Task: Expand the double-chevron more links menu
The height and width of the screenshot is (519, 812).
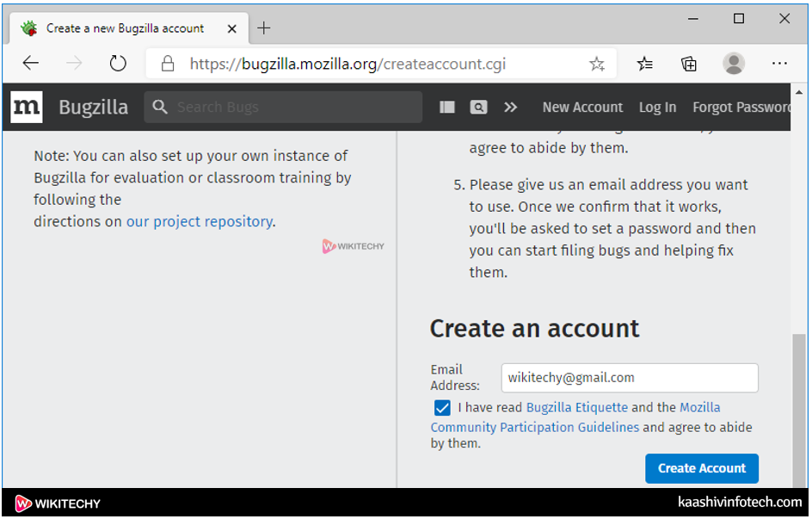Action: coord(511,107)
